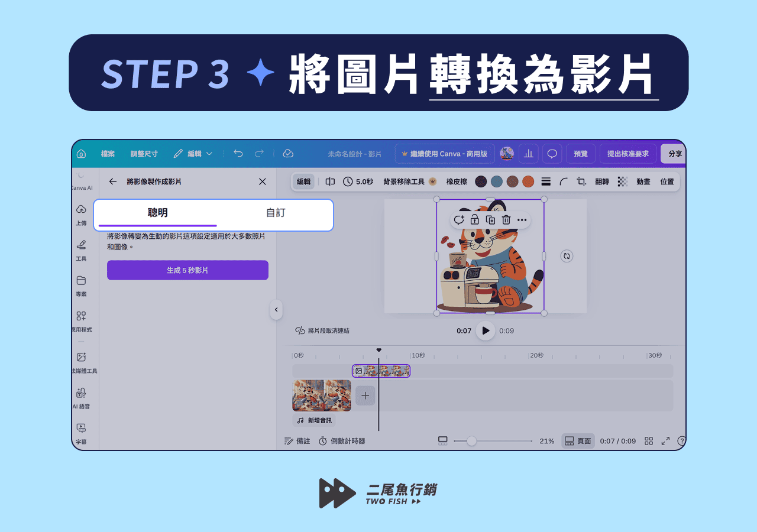Open the 工具 sidebar item
Image resolution: width=757 pixels, height=532 pixels.
(x=81, y=251)
